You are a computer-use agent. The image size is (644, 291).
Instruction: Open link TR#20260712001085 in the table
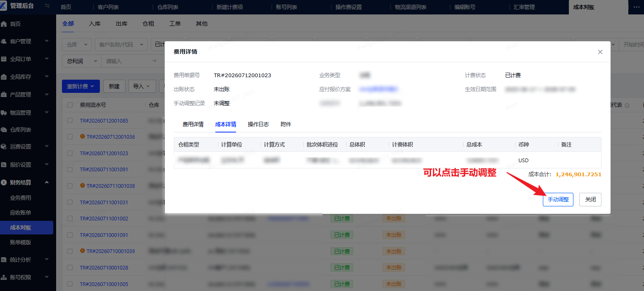coord(104,121)
